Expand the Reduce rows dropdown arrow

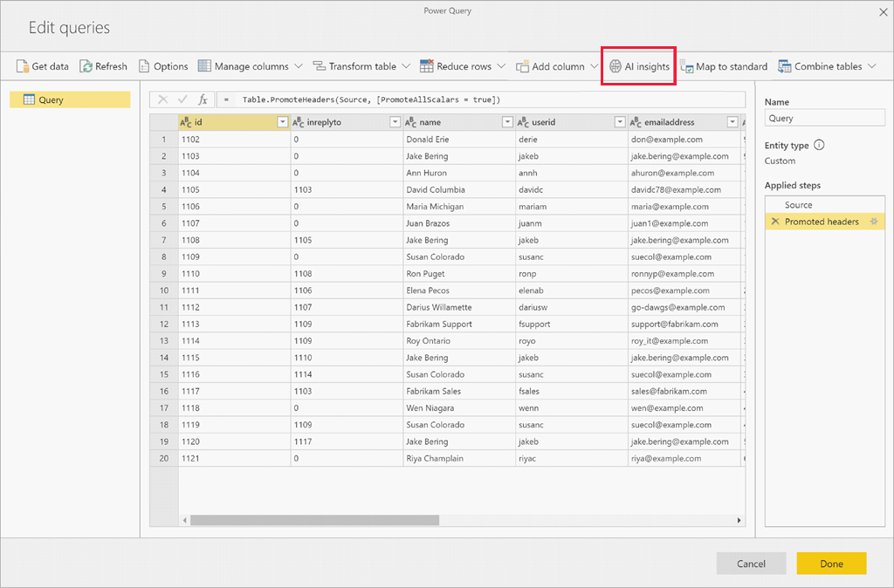point(501,66)
